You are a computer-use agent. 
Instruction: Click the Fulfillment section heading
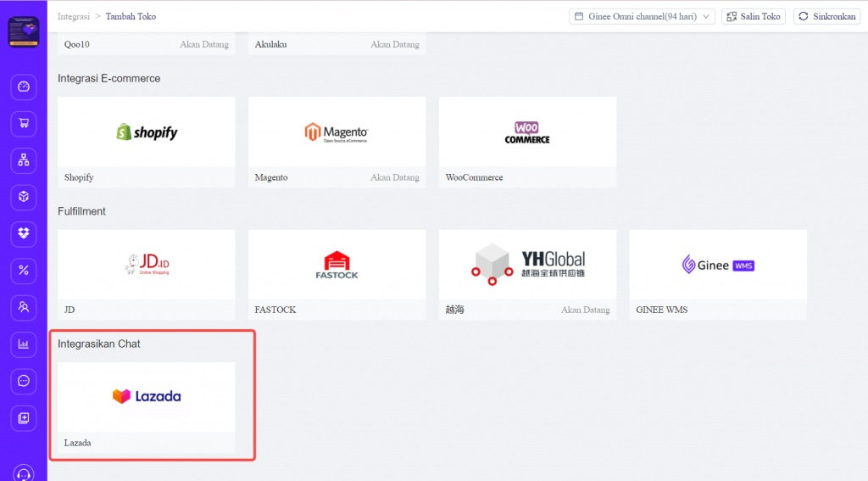[81, 211]
